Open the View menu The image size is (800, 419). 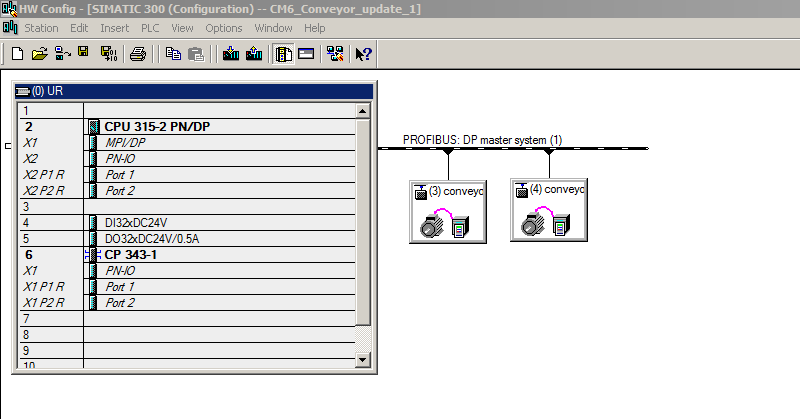click(182, 28)
